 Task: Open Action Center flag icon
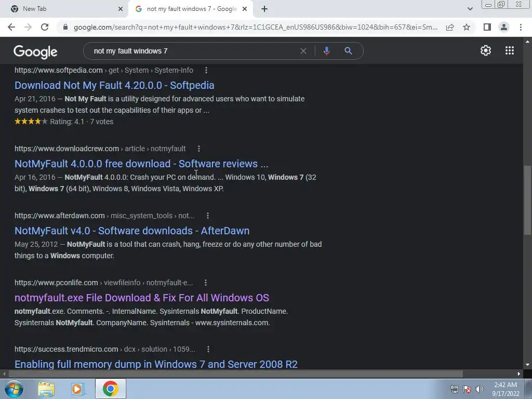coord(467,389)
